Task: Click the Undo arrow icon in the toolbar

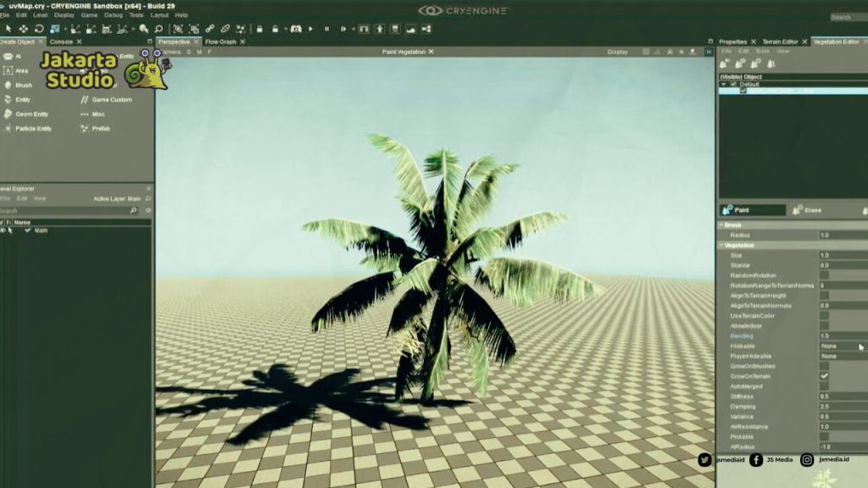Action: (x=39, y=30)
